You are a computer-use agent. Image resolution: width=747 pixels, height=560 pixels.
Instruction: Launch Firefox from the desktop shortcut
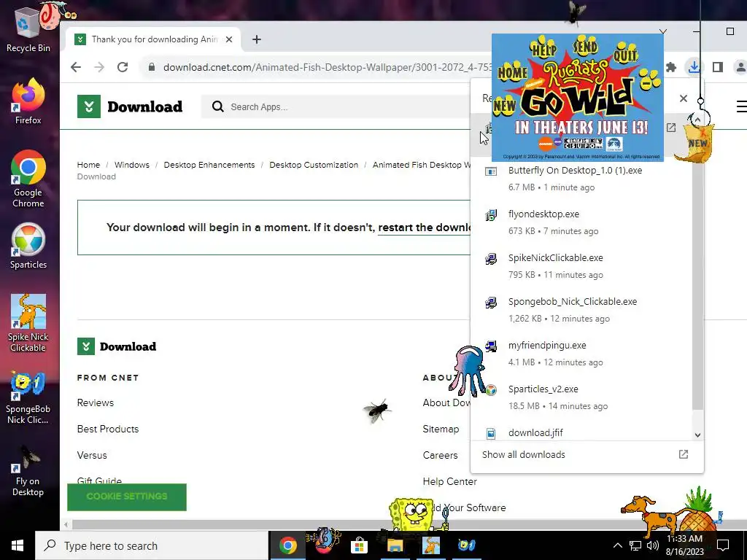click(28, 102)
